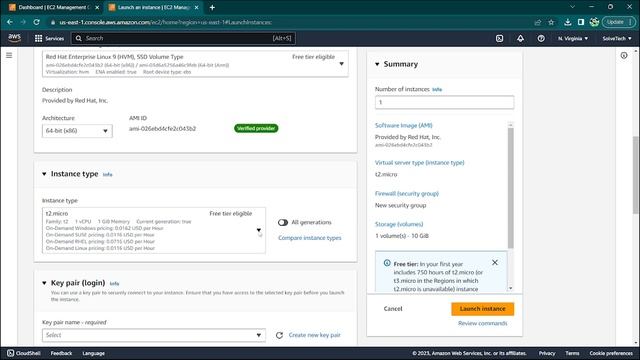Open Firewall (security group) summary link
The width and height of the screenshot is (640, 360).
tap(407, 193)
